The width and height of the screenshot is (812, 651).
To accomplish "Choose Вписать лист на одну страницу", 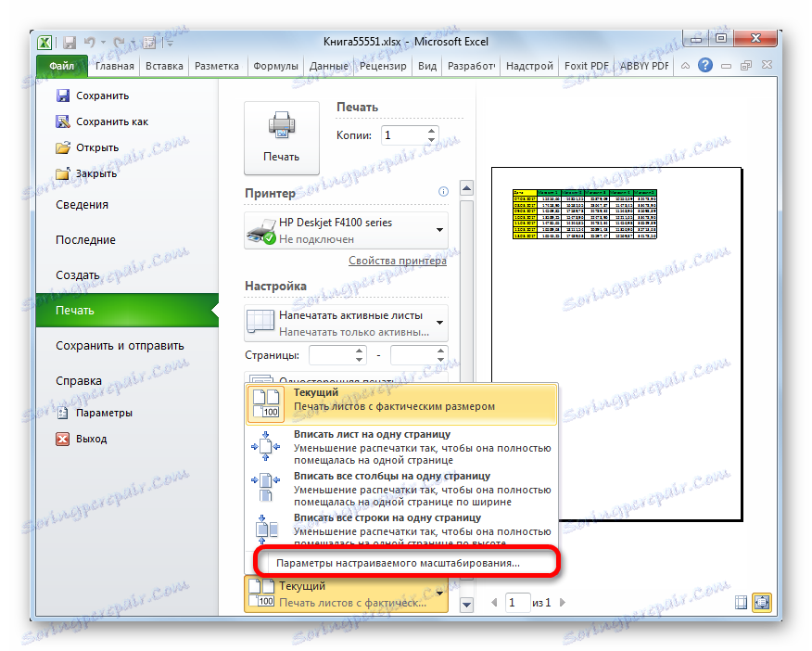I will point(401,446).
